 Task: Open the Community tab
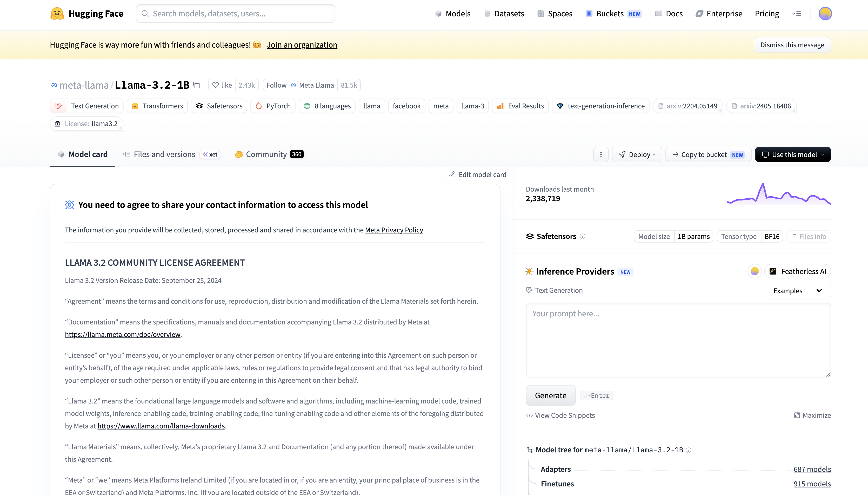(x=269, y=154)
